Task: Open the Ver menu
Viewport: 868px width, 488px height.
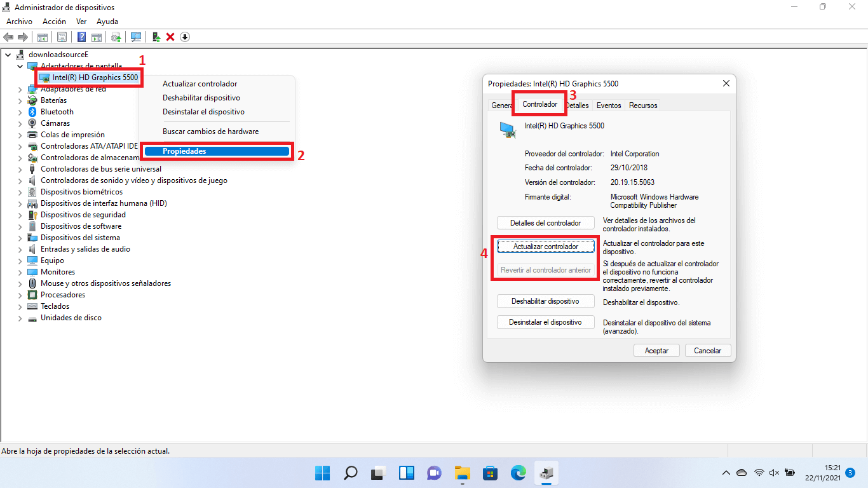Action: [81, 22]
